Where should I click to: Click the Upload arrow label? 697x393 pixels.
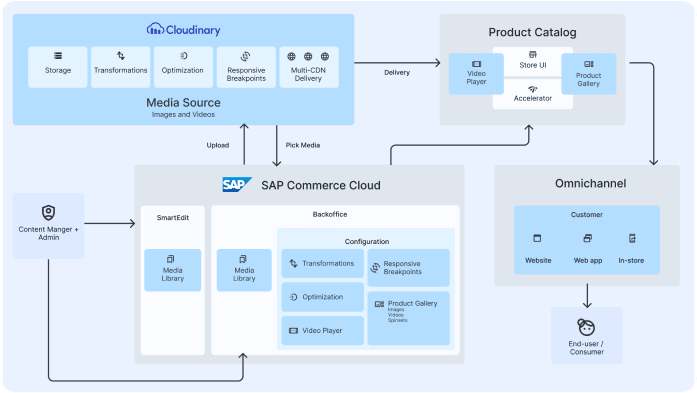click(218, 145)
